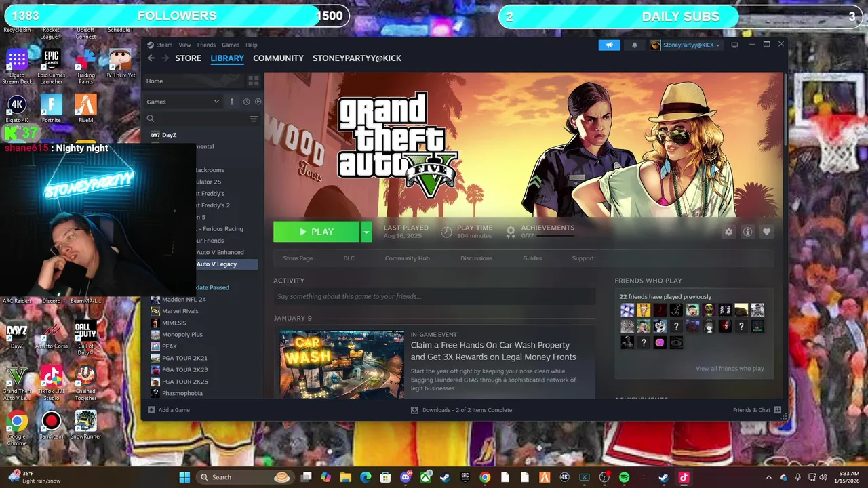Go back with the Steam back arrow

point(151,58)
